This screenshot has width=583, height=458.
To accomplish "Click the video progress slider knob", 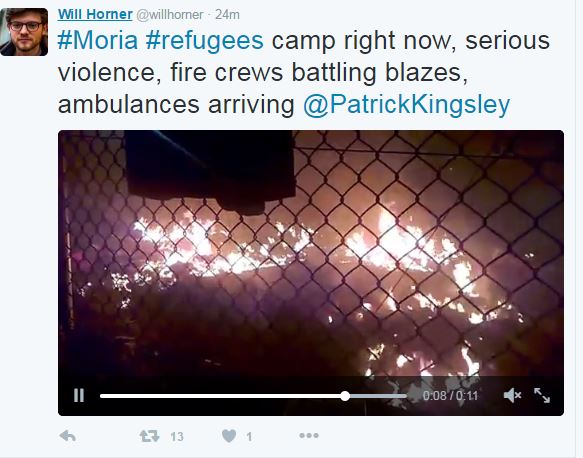I will tap(345, 396).
